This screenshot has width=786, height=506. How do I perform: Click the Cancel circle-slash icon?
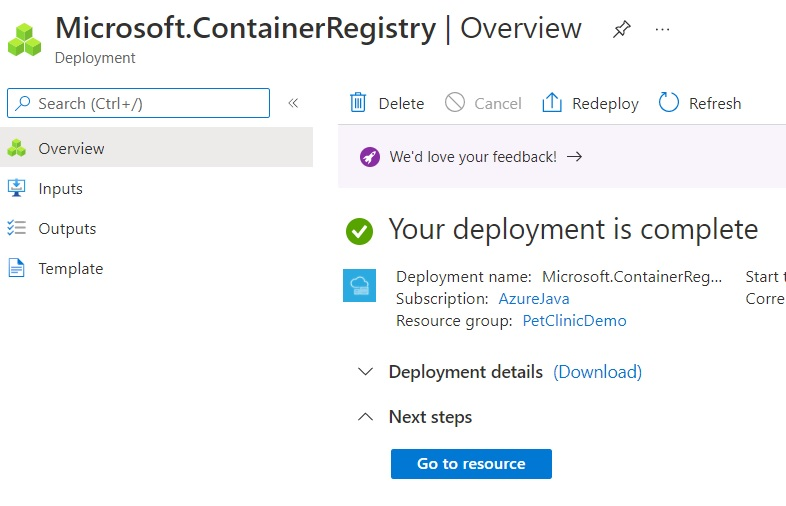pyautogui.click(x=455, y=102)
